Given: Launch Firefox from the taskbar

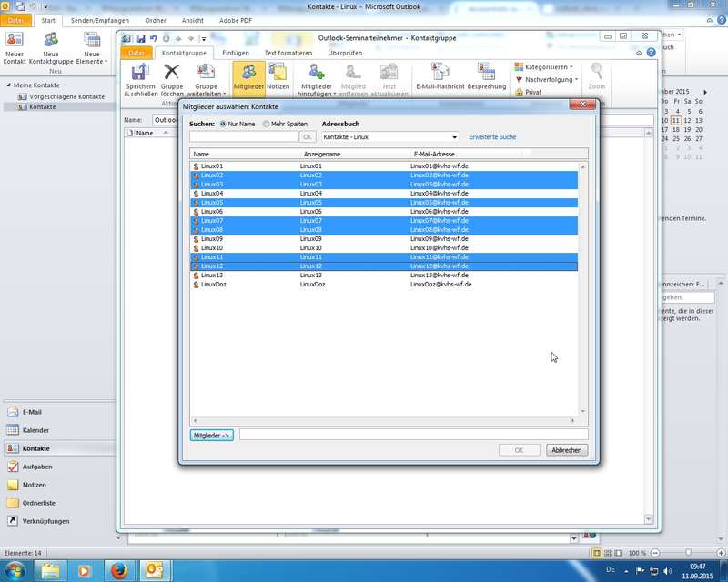Looking at the screenshot, I should click(x=118, y=570).
